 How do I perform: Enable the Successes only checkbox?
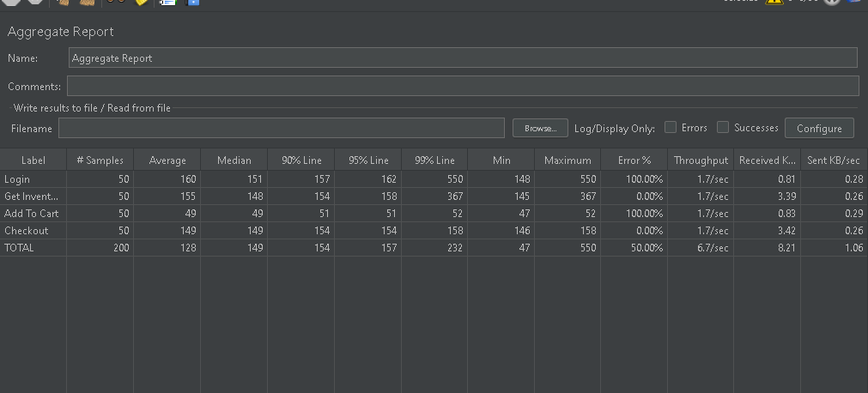pyautogui.click(x=722, y=127)
